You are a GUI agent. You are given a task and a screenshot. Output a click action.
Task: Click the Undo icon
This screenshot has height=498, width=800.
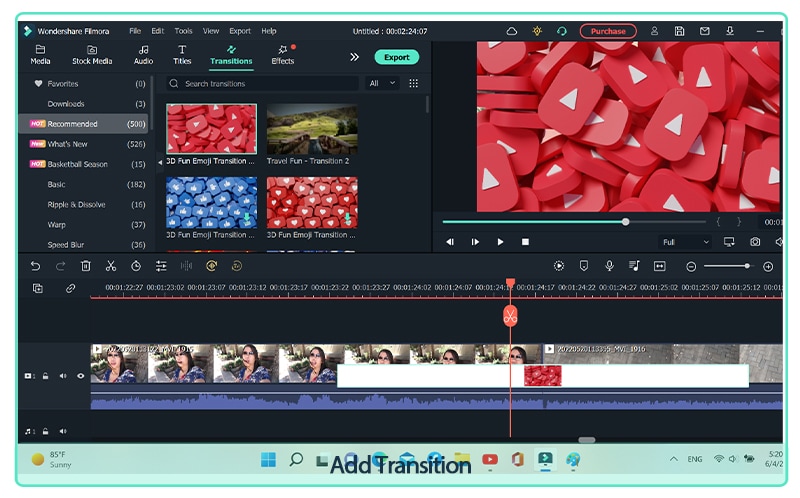tap(35, 266)
